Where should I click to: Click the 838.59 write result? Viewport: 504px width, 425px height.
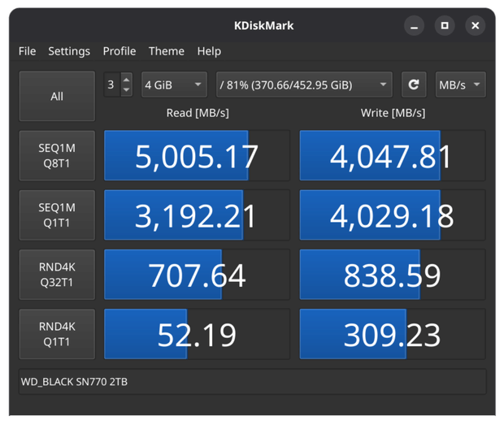(392, 275)
